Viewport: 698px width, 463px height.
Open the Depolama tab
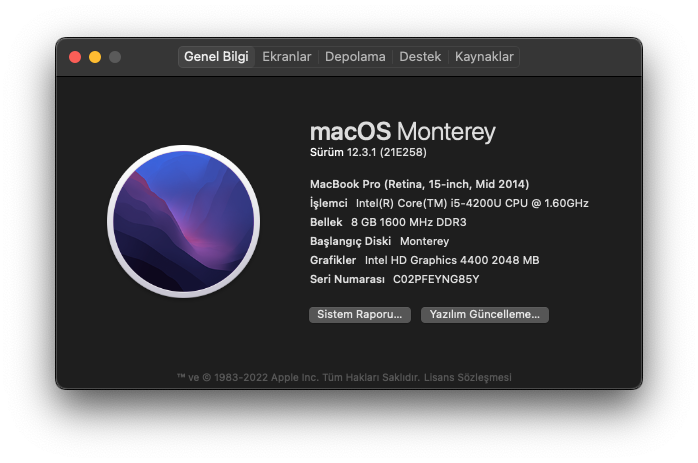[x=355, y=57]
